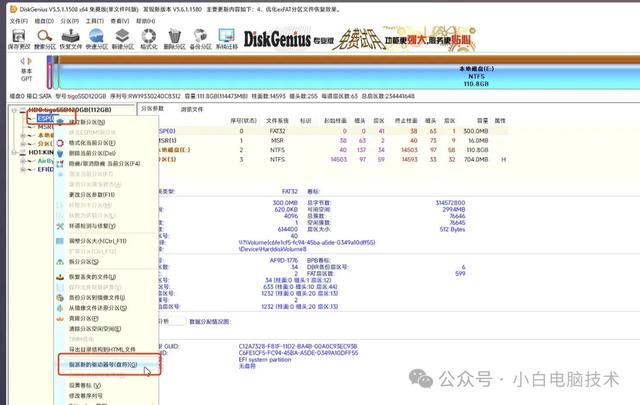The height and width of the screenshot is (405, 640).
Task: Click the 拆分分区 icon
Action: point(60,262)
